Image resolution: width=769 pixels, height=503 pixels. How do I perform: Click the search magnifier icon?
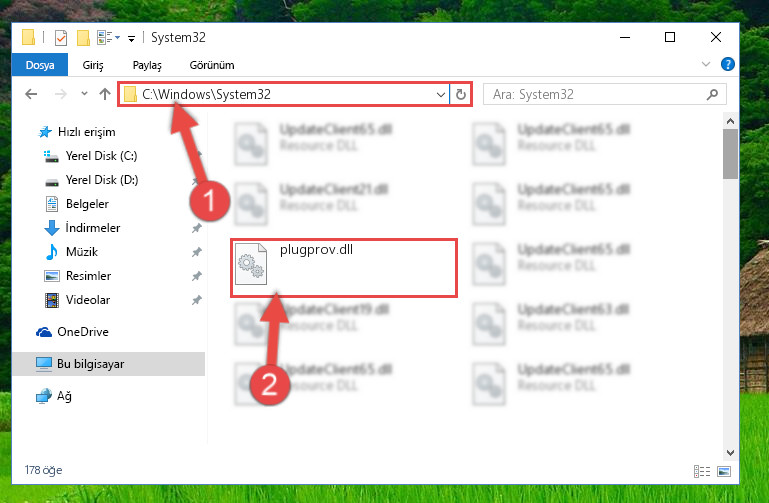coord(713,94)
